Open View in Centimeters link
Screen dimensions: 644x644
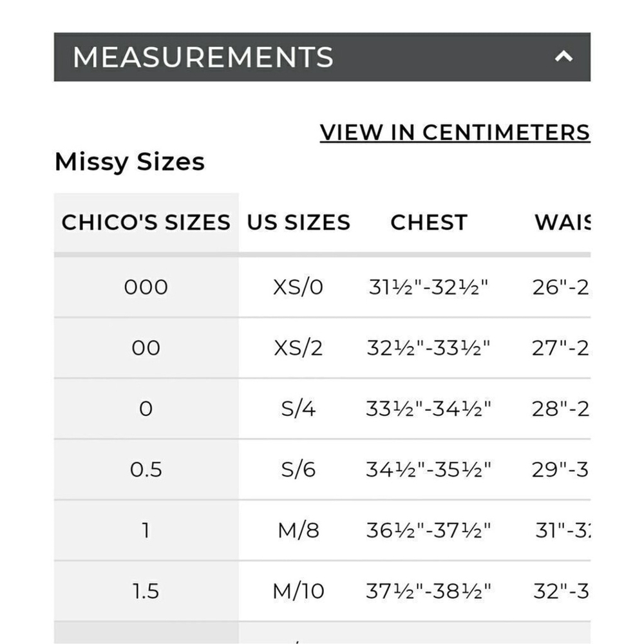455,132
